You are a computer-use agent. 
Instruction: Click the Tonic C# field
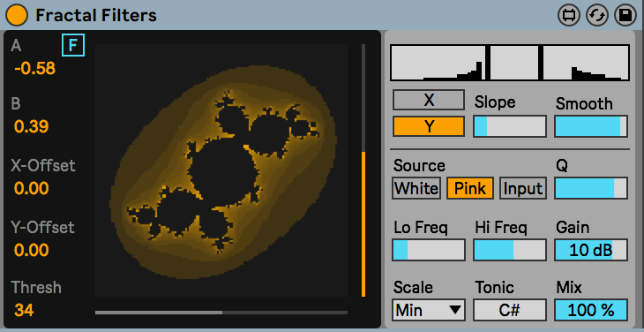(x=510, y=310)
